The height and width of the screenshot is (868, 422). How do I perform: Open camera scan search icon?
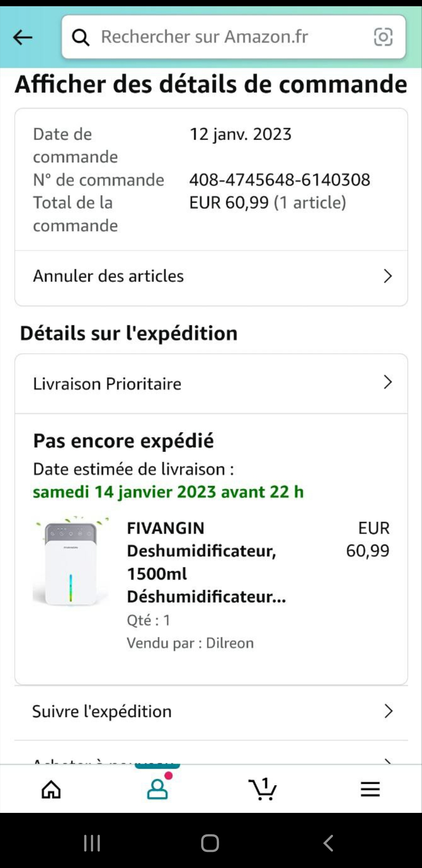pos(383,37)
